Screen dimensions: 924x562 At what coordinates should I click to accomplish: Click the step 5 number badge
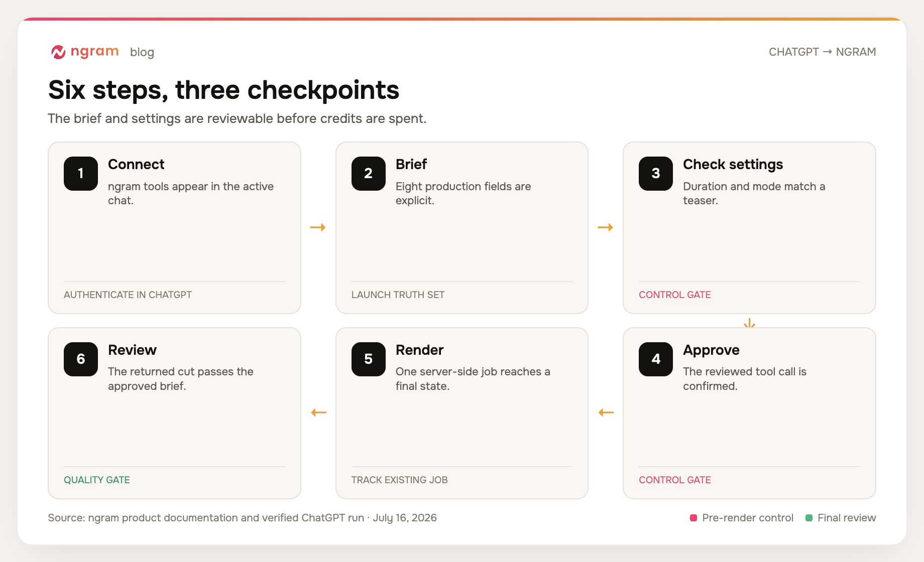click(369, 359)
